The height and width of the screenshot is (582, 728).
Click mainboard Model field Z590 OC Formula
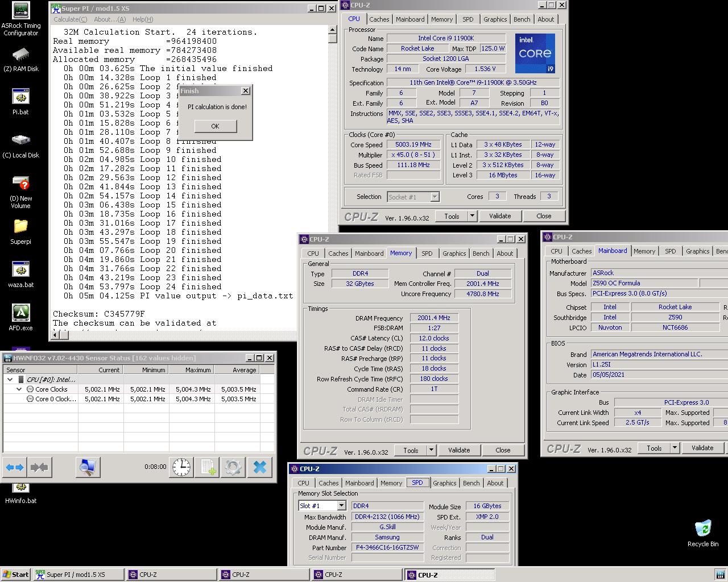644,283
